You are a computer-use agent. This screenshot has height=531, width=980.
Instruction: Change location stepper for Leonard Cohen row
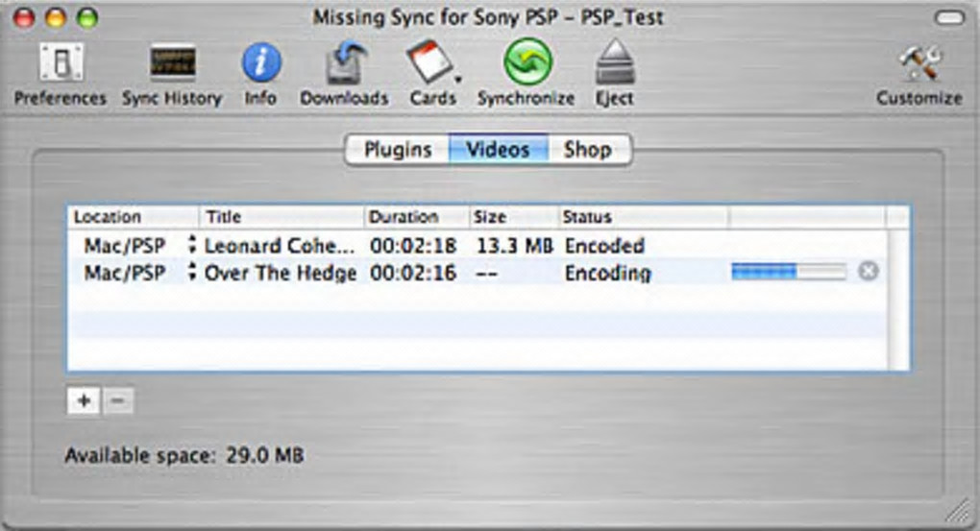(x=192, y=245)
